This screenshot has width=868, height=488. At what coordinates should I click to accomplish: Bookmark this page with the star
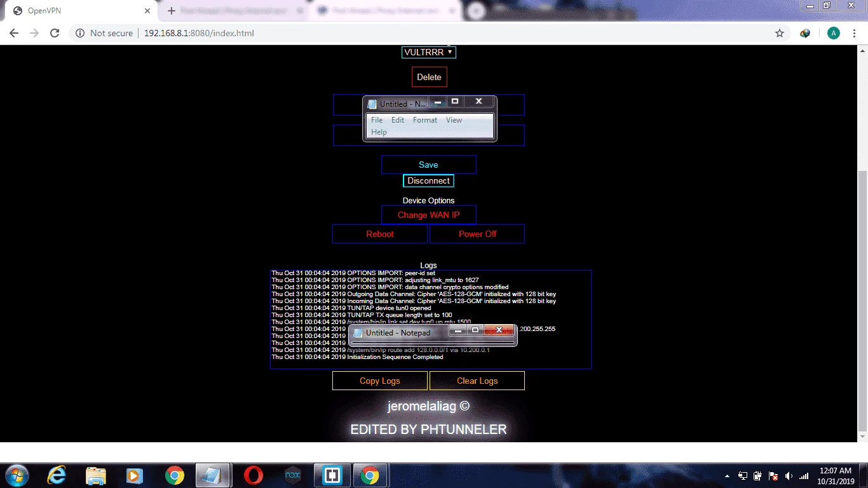[x=780, y=33]
